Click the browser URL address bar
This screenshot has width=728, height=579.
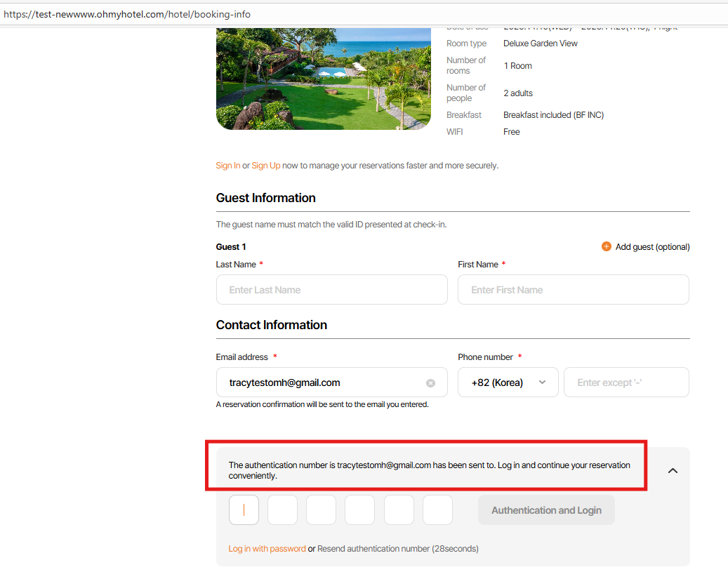click(364, 15)
